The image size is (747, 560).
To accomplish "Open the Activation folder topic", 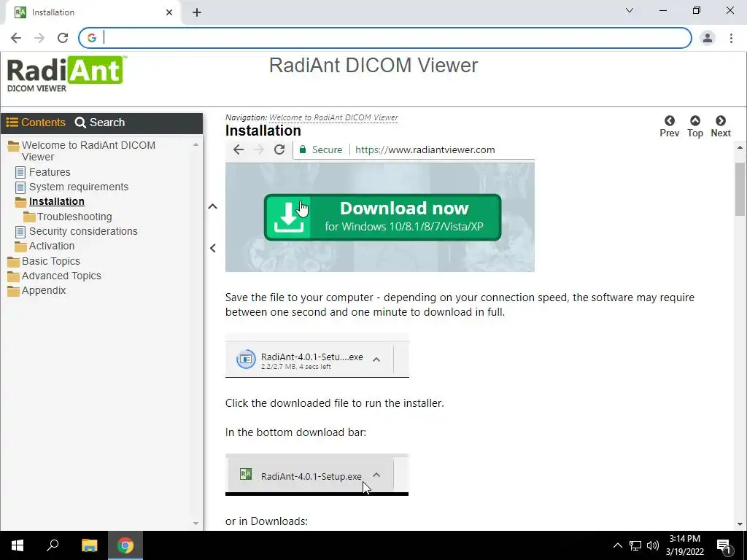I will 52,246.
